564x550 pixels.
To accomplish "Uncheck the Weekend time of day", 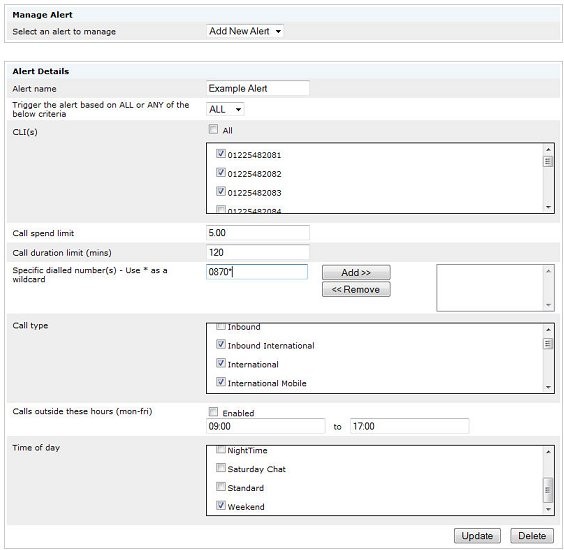I will click(x=221, y=505).
